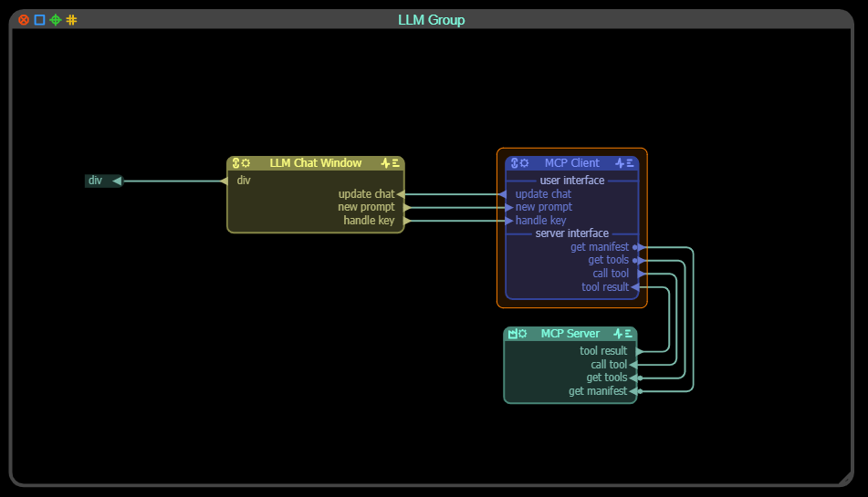Toggle the yellow grid icon in group header

pyautogui.click(x=71, y=20)
